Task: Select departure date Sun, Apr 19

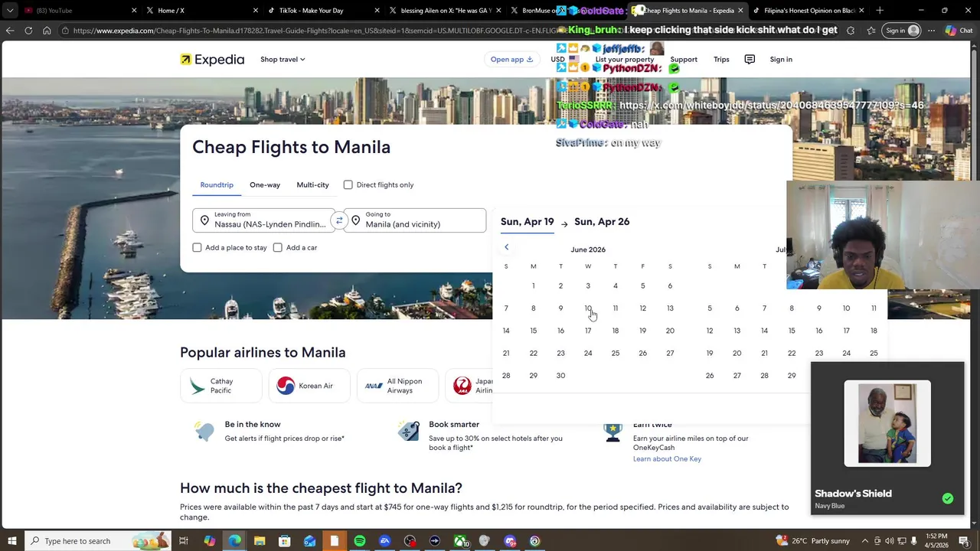Action: pos(527,222)
